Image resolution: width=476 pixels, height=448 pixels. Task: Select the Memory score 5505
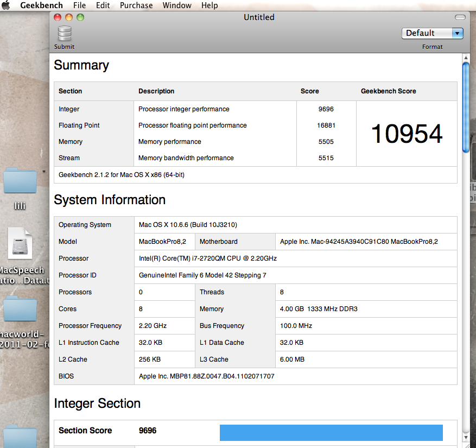pos(326,142)
